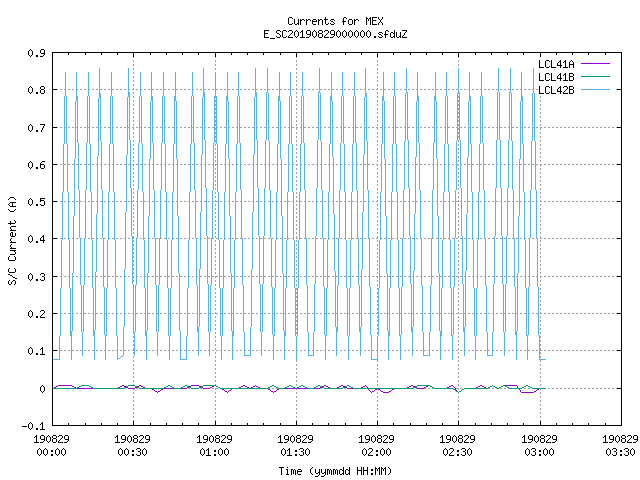
Task: Click the x-axis label 190829 01:00
Action: click(214, 446)
